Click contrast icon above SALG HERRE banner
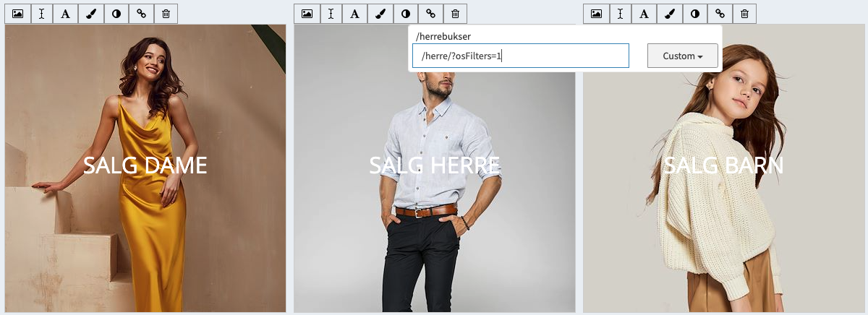The width and height of the screenshot is (868, 315). pos(406,14)
